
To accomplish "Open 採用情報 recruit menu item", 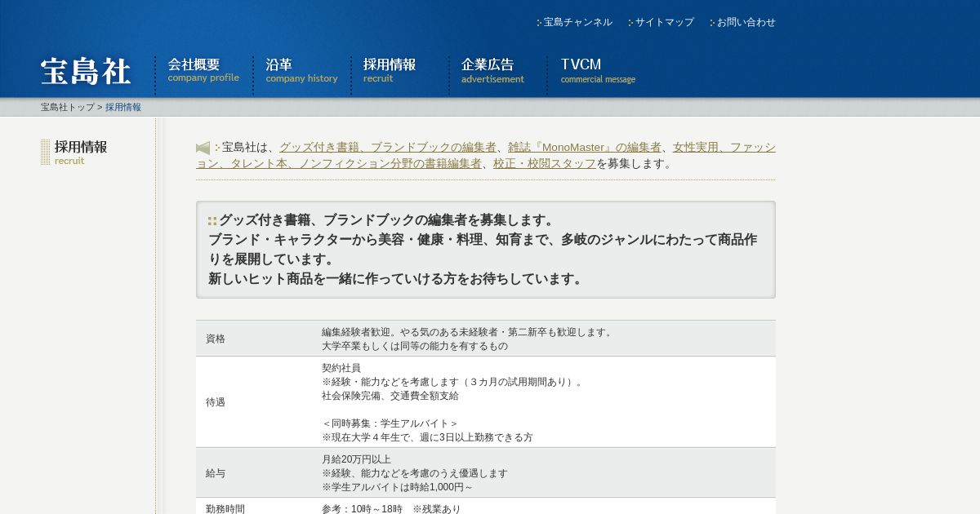I will [x=390, y=71].
